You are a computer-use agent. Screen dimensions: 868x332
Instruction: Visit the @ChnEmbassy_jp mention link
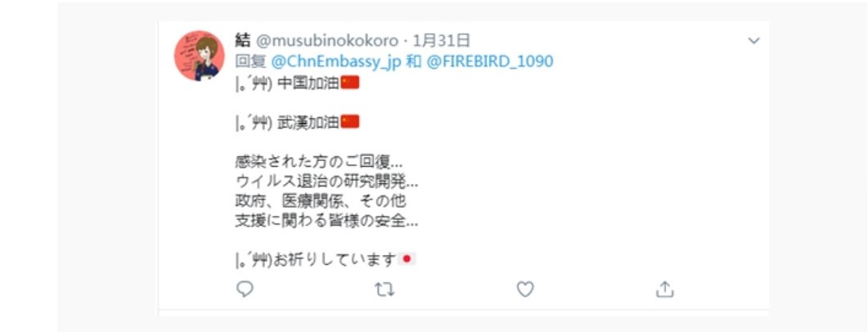tap(336, 61)
